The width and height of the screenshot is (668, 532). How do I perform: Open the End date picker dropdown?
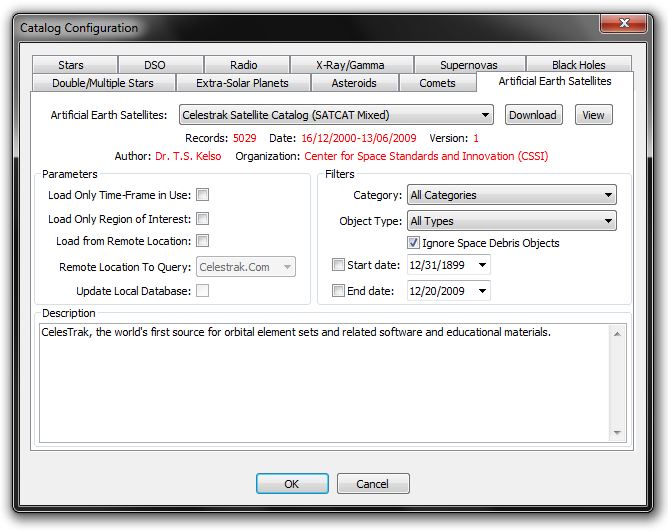pos(483,291)
